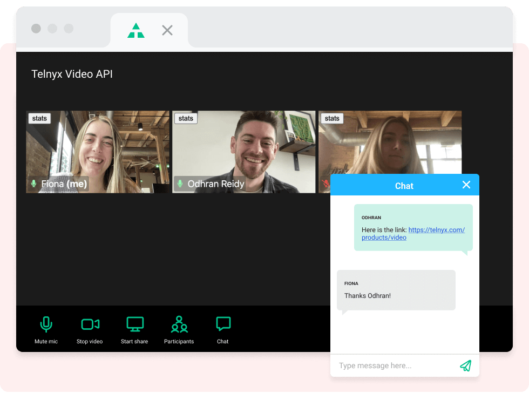Screen dimensions: 529x420
Task: Select Fiona (me) video tile
Action: 98,152
